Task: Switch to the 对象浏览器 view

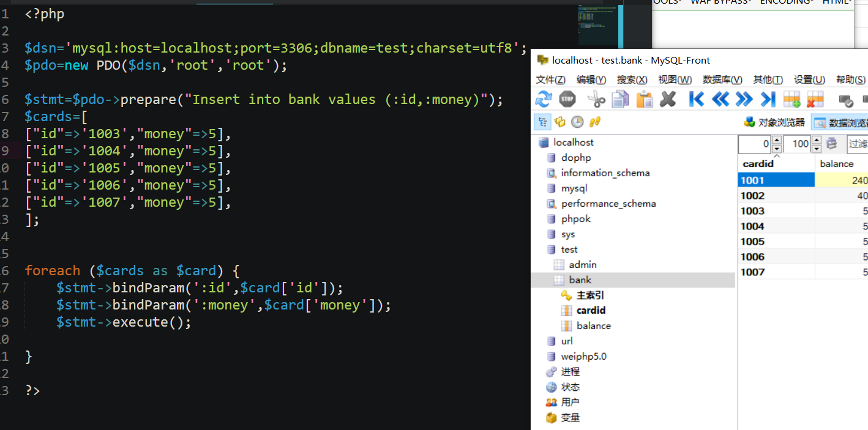Action: point(774,122)
